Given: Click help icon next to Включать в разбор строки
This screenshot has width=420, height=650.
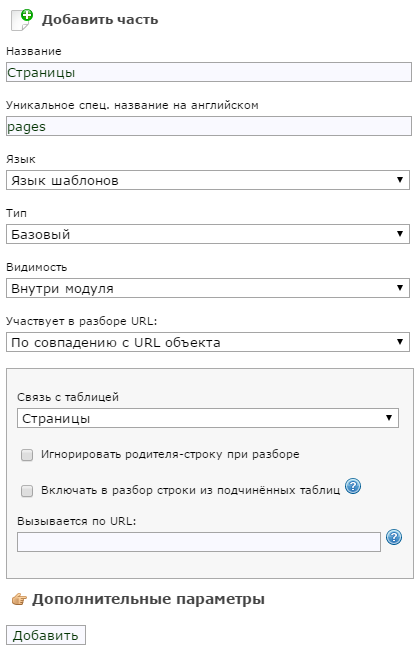Looking at the screenshot, I should (x=353, y=486).
